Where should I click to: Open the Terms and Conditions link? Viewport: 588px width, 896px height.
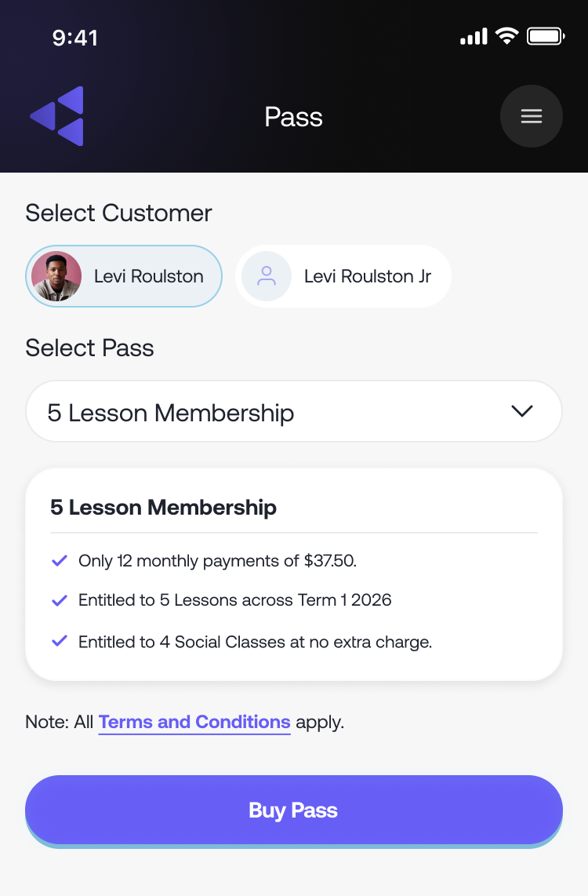click(x=194, y=721)
